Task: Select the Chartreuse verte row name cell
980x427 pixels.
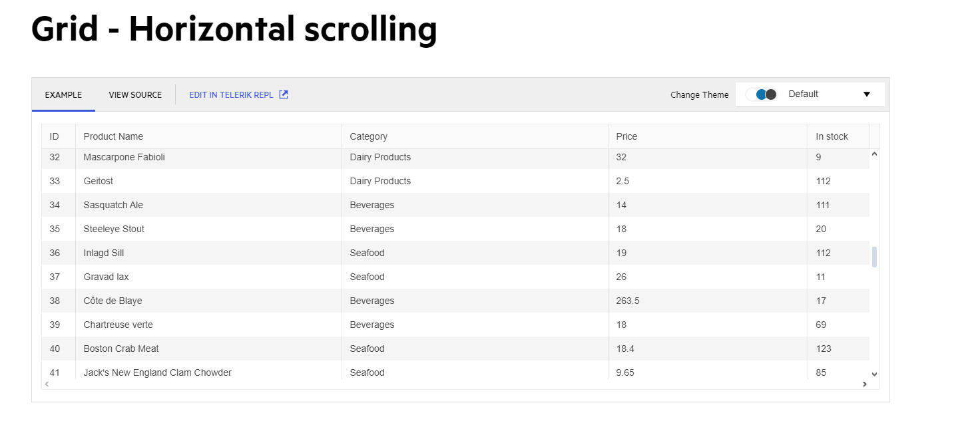Action: (x=118, y=325)
